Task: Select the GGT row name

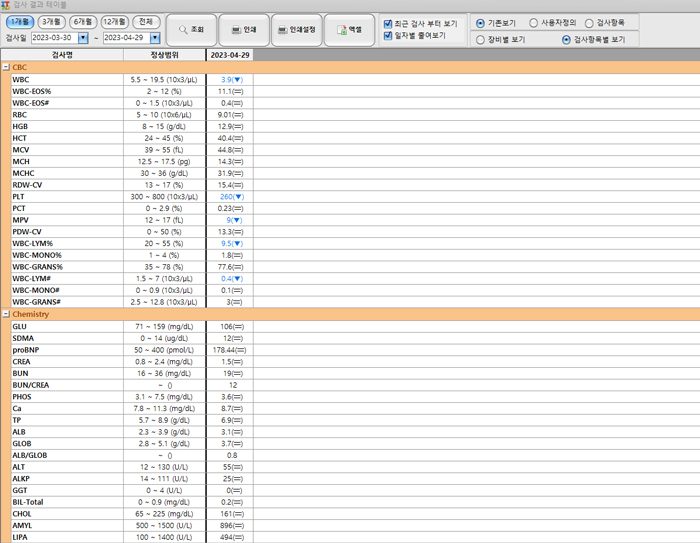Action: 20,491
